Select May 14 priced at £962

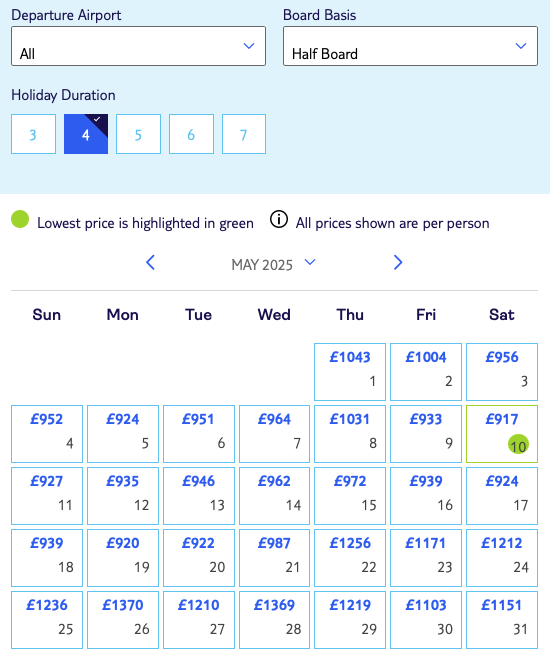point(274,496)
